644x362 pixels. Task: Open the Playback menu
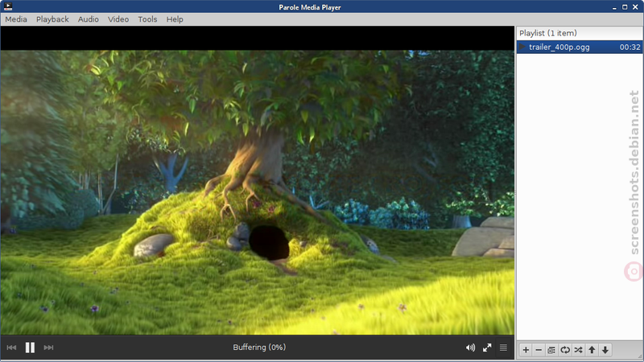coord(52,19)
